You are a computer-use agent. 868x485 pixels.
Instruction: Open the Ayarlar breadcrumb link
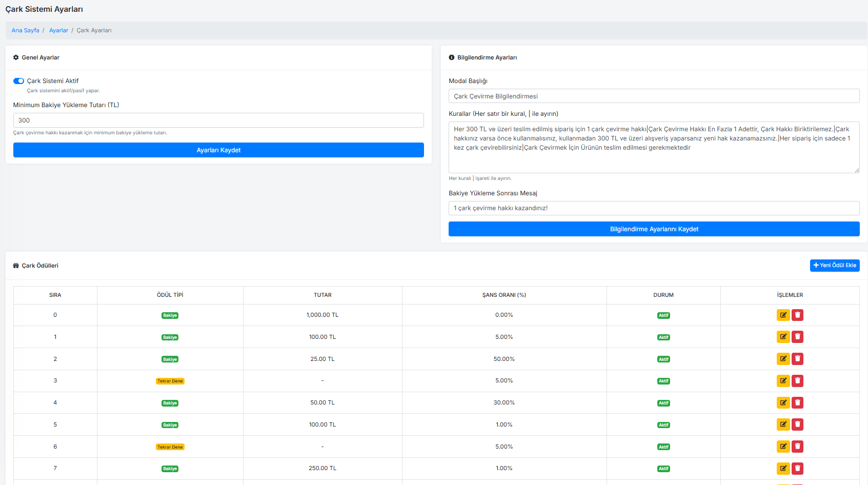coord(58,30)
